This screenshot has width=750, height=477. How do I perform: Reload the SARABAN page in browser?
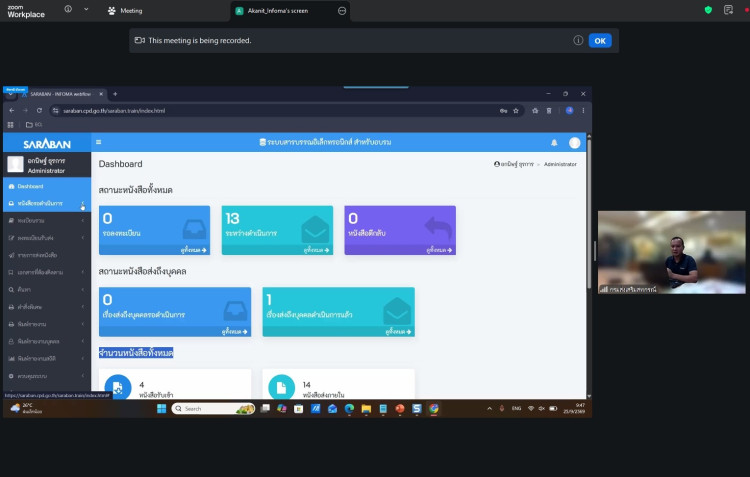pos(39,111)
